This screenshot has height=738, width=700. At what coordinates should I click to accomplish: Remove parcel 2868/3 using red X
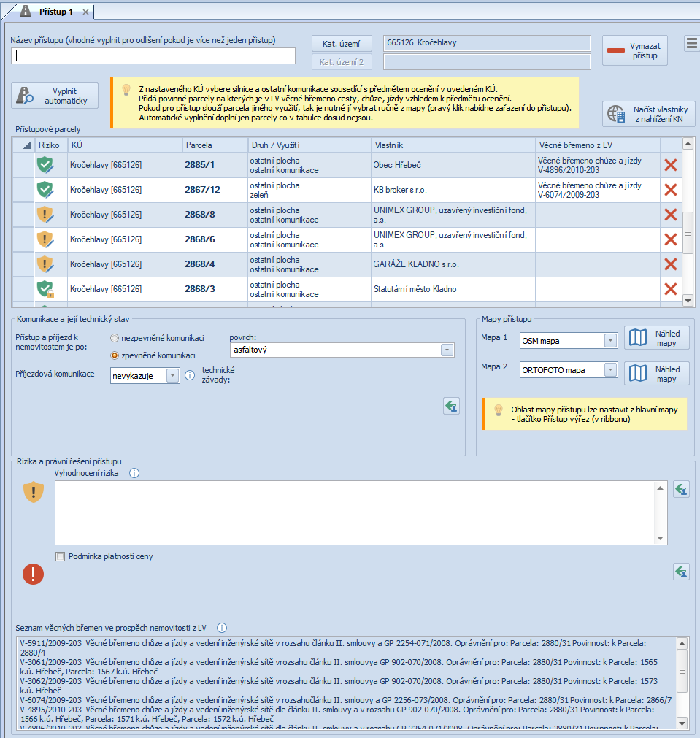tap(670, 289)
